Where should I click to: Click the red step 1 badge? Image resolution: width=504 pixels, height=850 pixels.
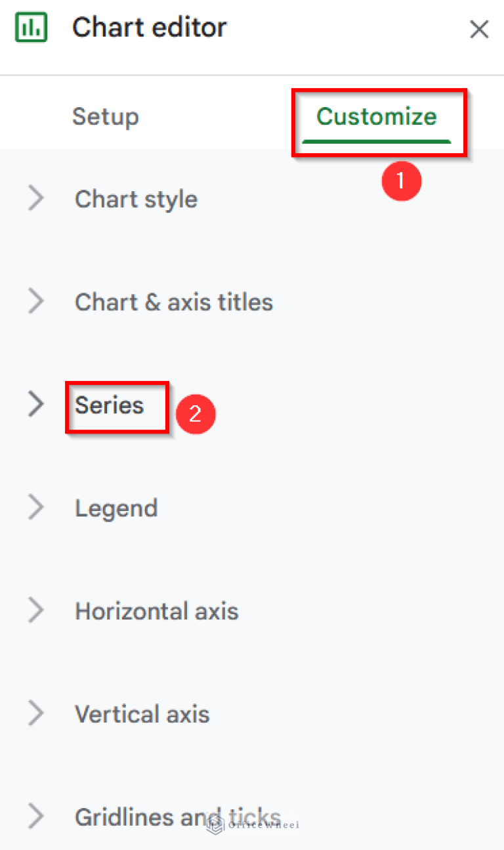coord(401,180)
